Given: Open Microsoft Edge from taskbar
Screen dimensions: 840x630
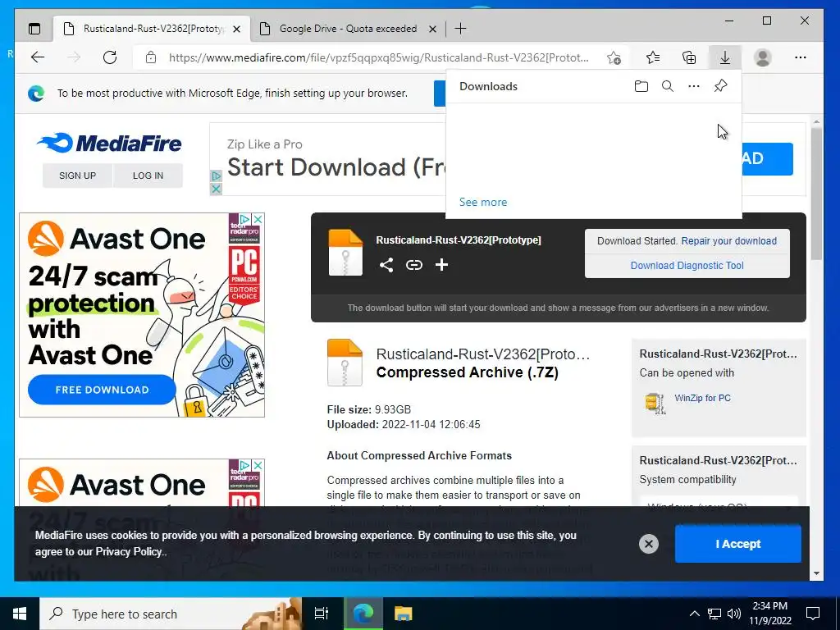Looking at the screenshot, I should (x=363, y=614).
